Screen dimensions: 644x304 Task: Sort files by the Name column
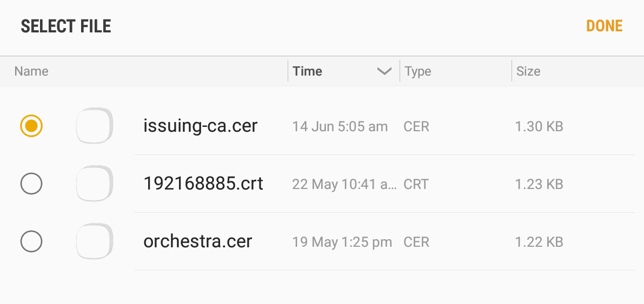[31, 71]
